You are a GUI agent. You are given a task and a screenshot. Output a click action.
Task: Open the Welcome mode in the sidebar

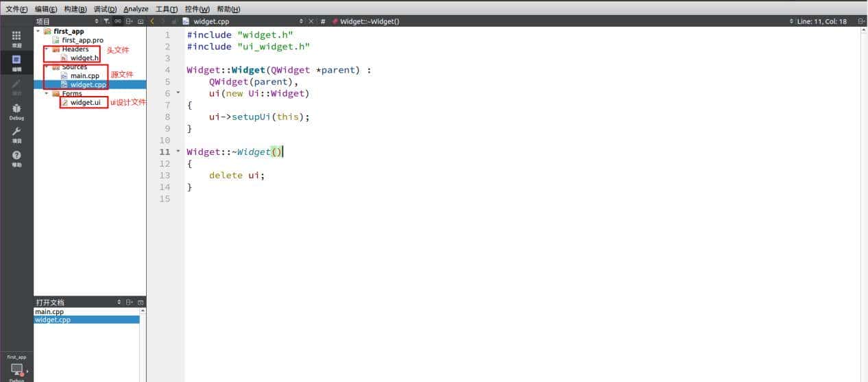coord(16,38)
